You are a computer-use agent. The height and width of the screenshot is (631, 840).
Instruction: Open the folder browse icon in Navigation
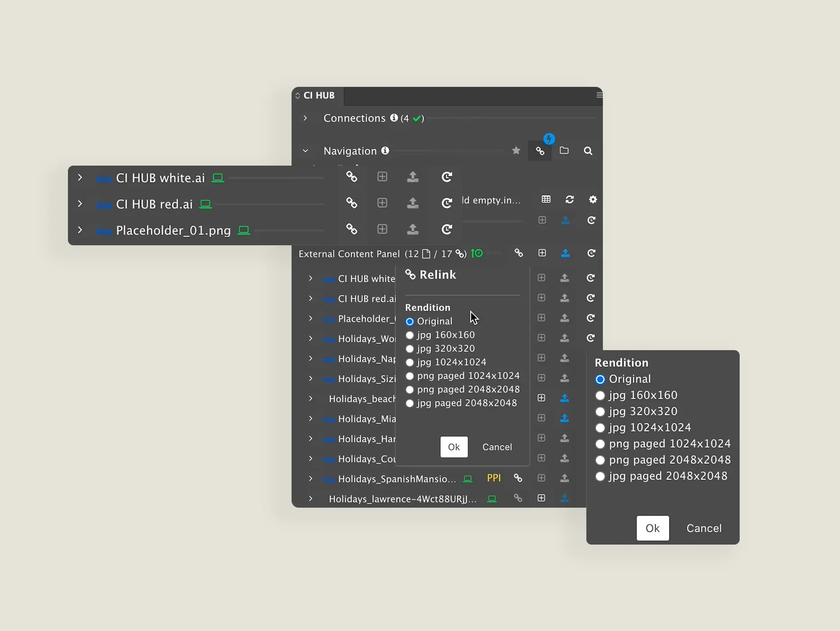[x=564, y=151]
